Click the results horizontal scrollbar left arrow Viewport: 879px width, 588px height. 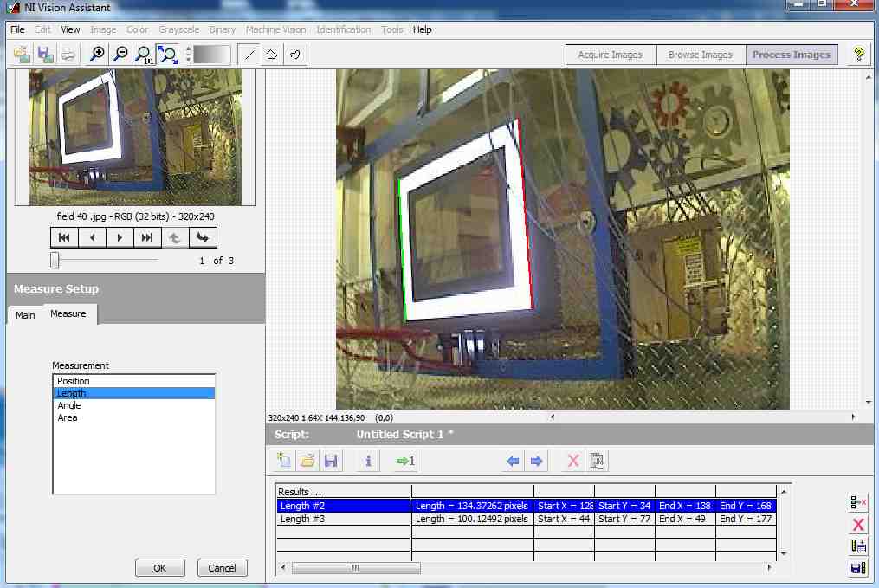(283, 568)
